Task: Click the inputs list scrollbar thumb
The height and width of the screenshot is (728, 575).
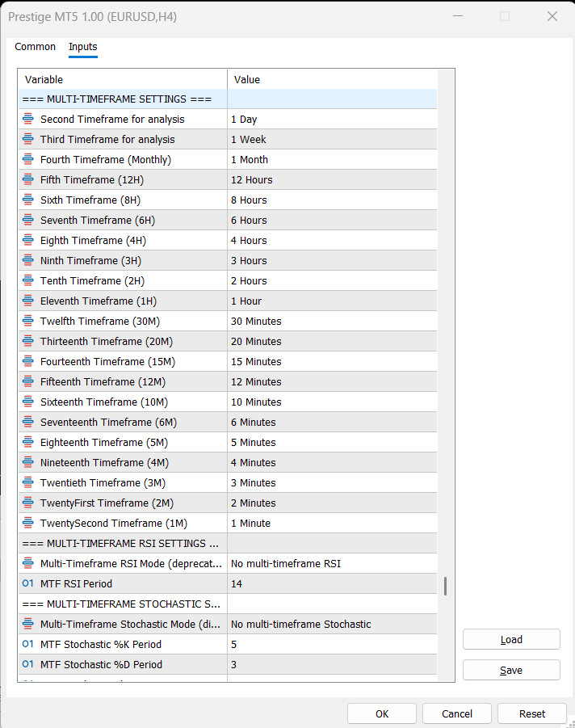Action: click(x=445, y=586)
